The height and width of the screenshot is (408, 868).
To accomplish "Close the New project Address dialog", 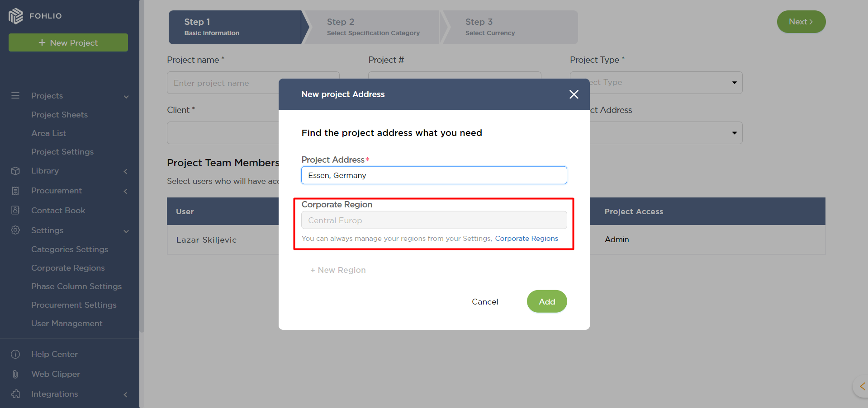I will point(574,94).
